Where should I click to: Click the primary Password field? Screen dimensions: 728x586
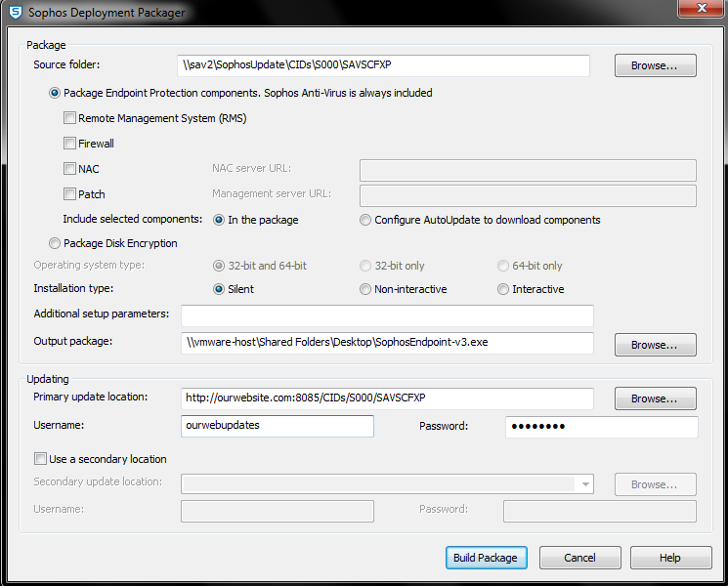[602, 427]
